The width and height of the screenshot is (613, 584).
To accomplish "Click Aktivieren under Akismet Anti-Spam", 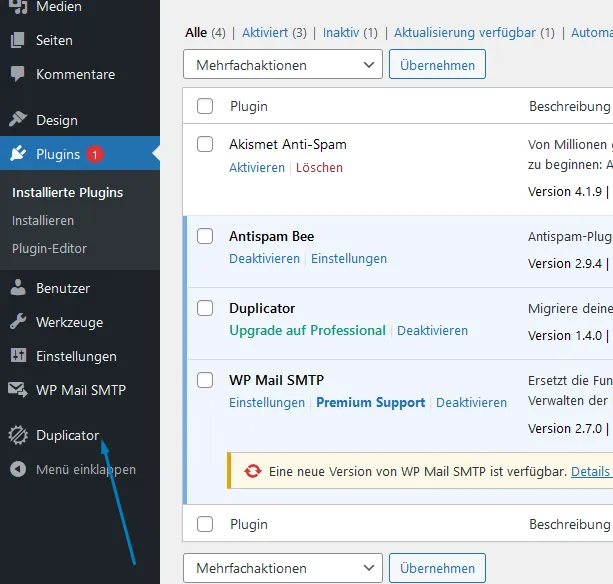I will (x=257, y=167).
